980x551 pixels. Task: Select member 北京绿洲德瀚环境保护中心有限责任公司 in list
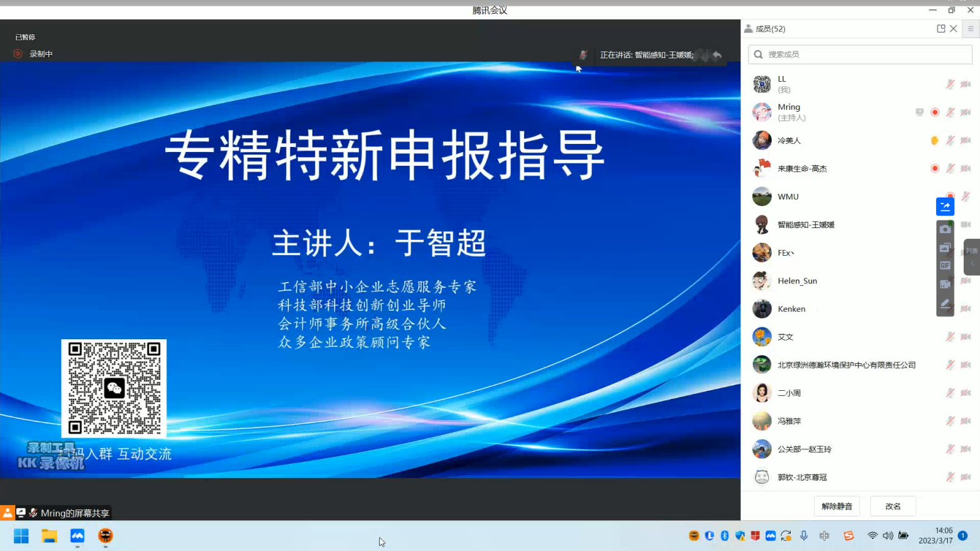(x=846, y=365)
